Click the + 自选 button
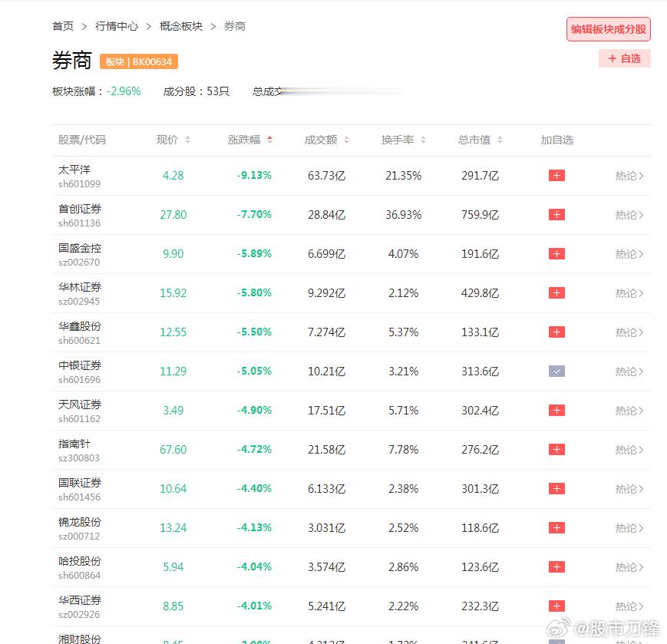Image resolution: width=667 pixels, height=644 pixels. 625,58
